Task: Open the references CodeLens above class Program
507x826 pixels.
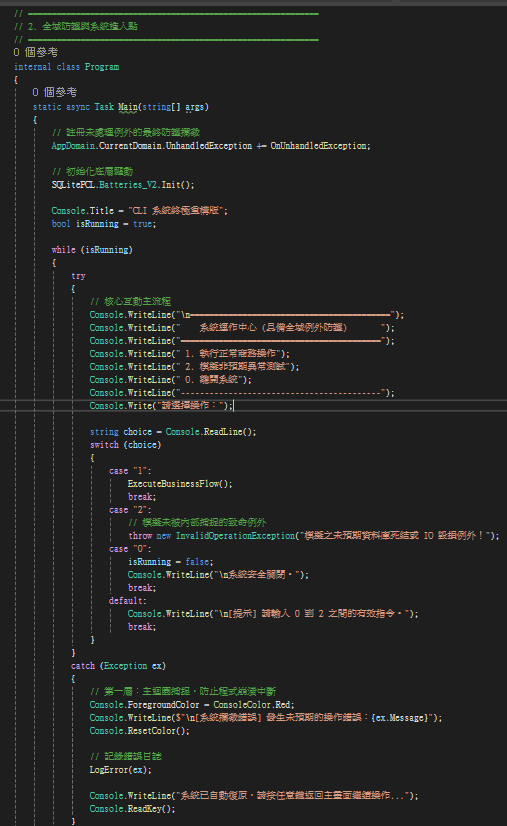Action: 36,52
